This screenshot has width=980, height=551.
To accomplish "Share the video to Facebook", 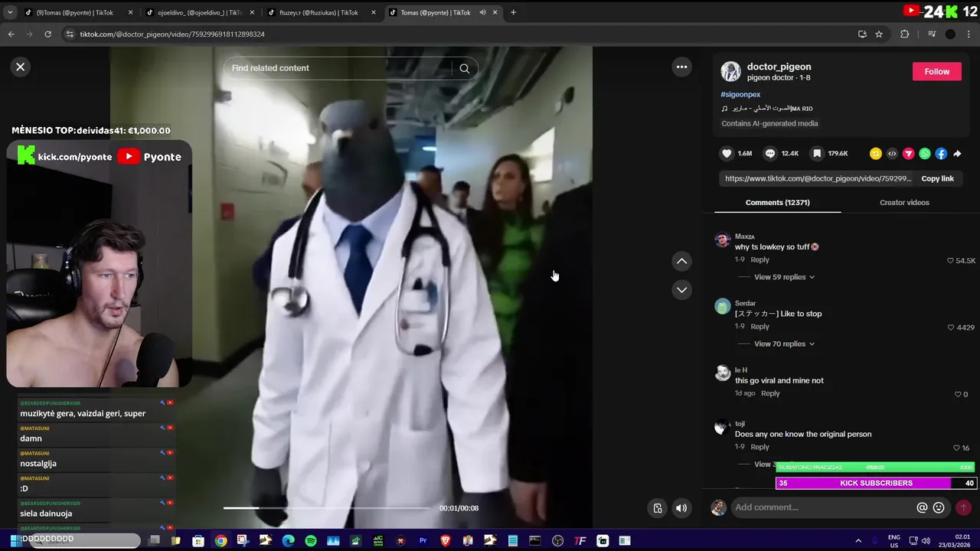I will tap(941, 154).
